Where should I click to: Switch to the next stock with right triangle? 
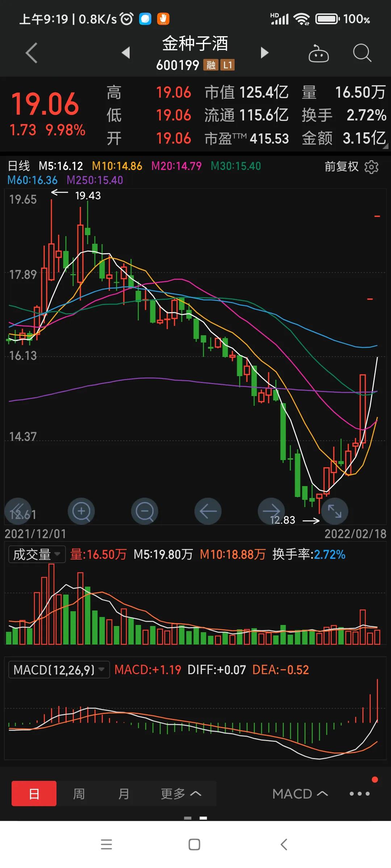[265, 53]
